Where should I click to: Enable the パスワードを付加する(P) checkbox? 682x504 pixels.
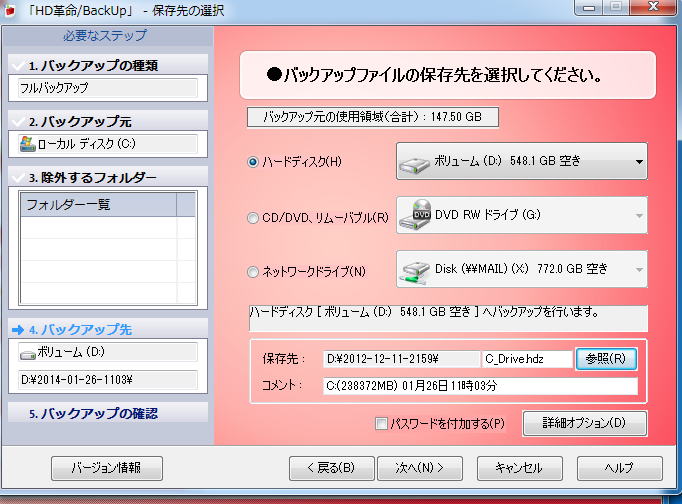[x=381, y=424]
